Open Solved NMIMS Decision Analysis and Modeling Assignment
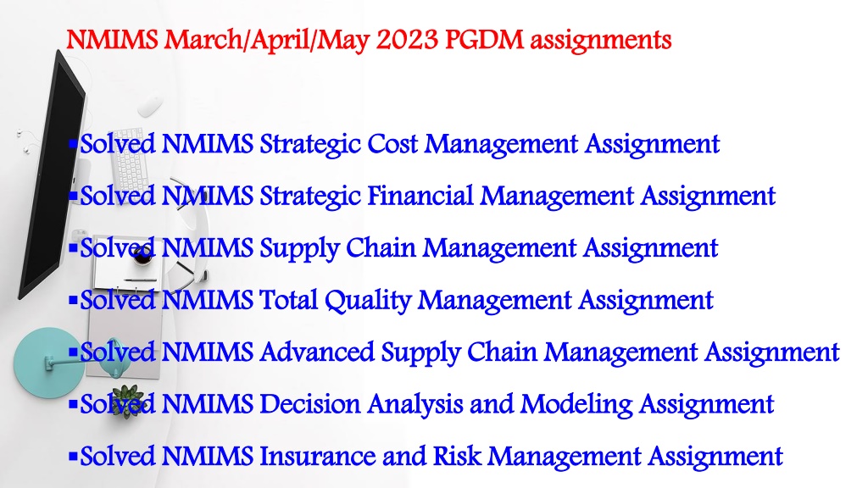This screenshot has width=868, height=488. (427, 404)
